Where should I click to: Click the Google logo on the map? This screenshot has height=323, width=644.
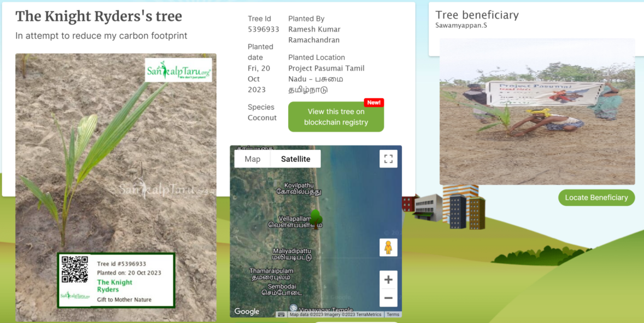click(247, 312)
